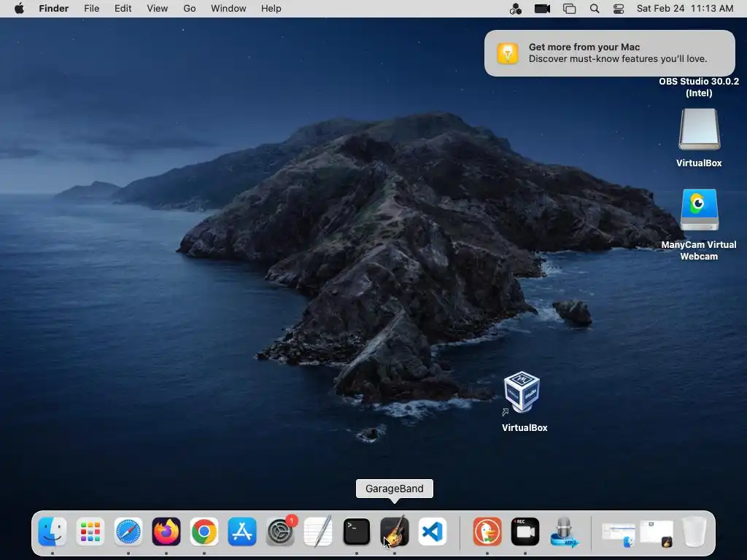Click the date and time in menu bar
Screen dimensions: 747x560
click(685, 9)
